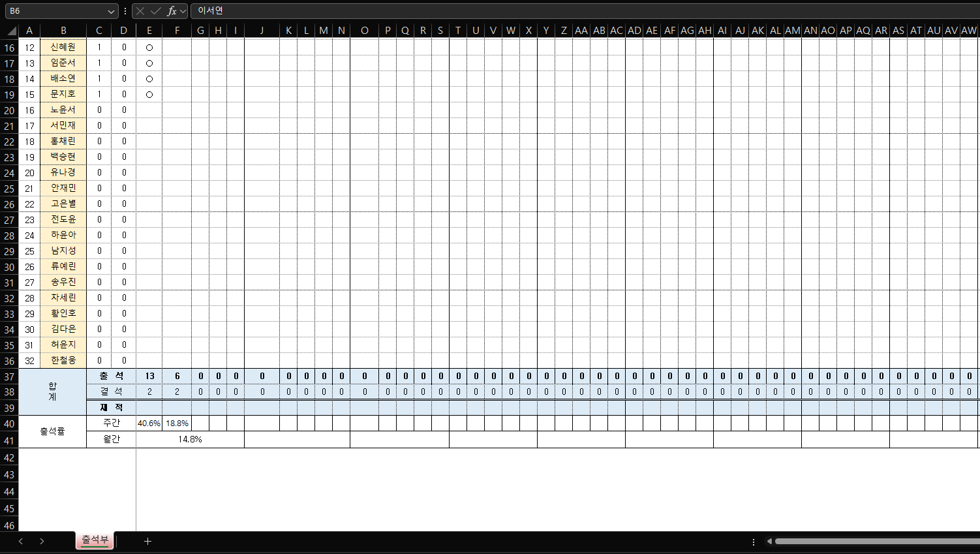Viewport: 980px width, 554px height.
Task: Select row header 37
Action: (x=9, y=377)
